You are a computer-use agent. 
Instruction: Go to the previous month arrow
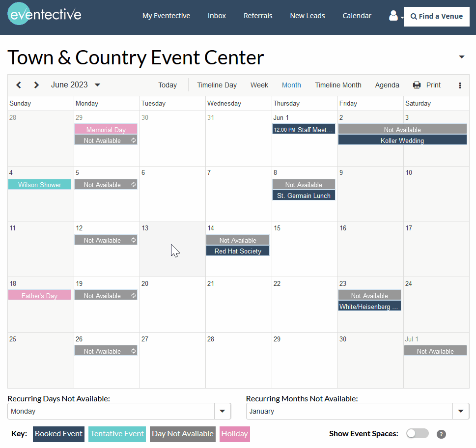pos(19,85)
